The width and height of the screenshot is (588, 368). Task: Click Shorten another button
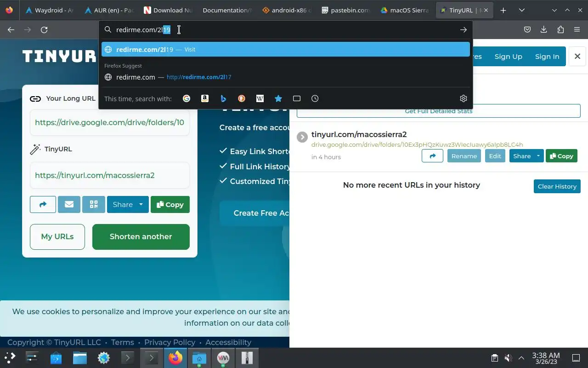141,236
